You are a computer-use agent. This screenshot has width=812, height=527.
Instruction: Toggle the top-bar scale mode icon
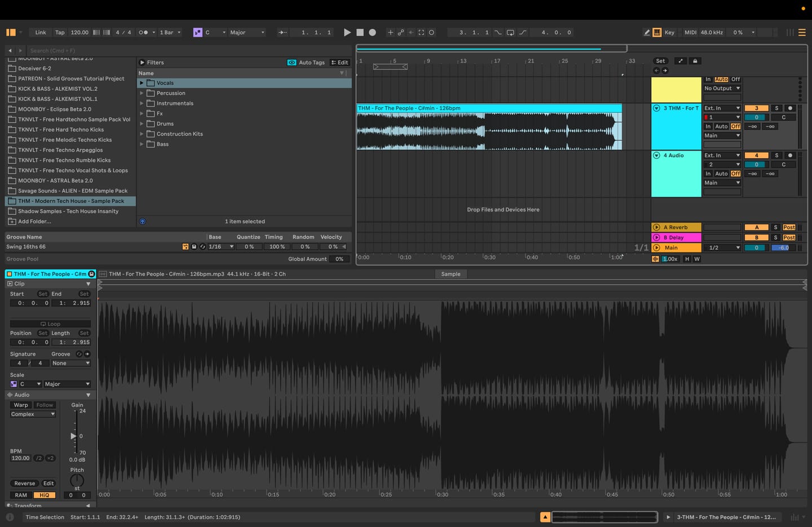tap(197, 32)
